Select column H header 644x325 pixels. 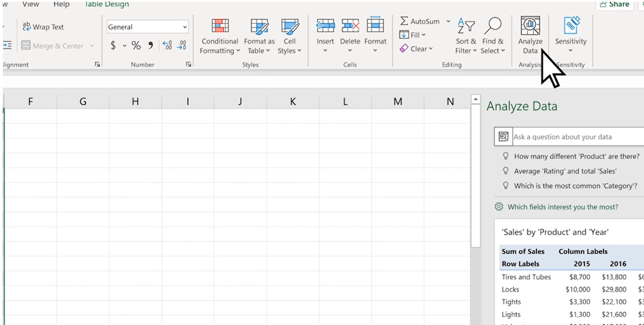136,101
